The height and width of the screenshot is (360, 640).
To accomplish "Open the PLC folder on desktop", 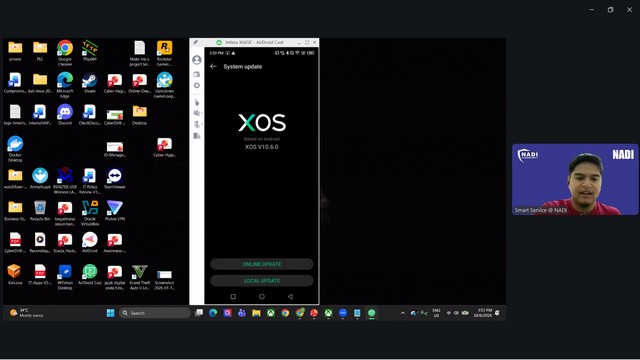I will click(40, 51).
